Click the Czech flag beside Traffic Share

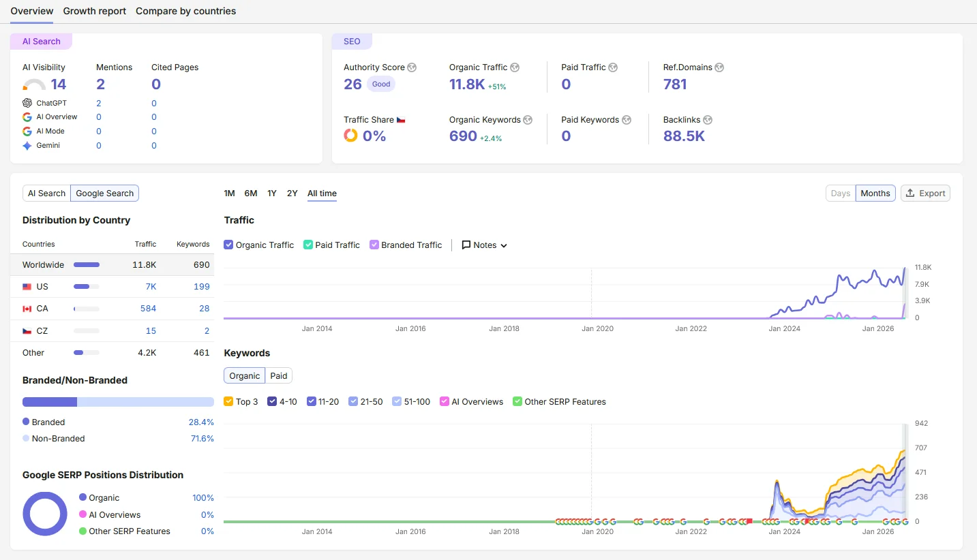tap(401, 120)
